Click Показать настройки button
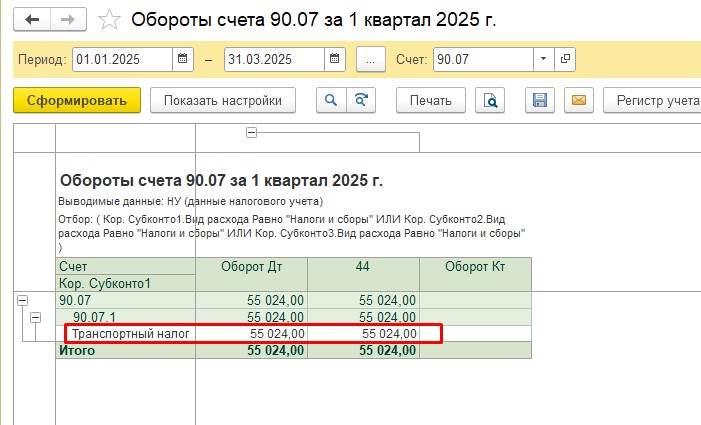Image resolution: width=701 pixels, height=425 pixels. click(223, 100)
